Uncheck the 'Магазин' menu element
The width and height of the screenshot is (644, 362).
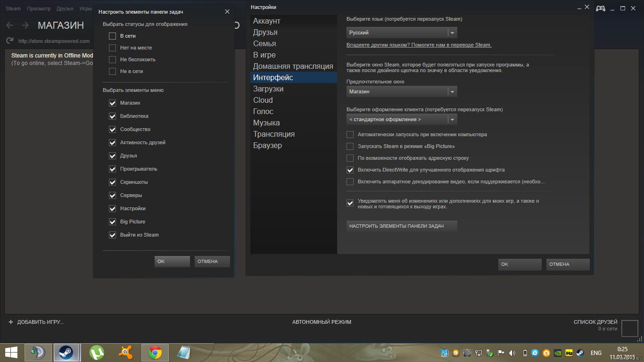[x=112, y=103]
